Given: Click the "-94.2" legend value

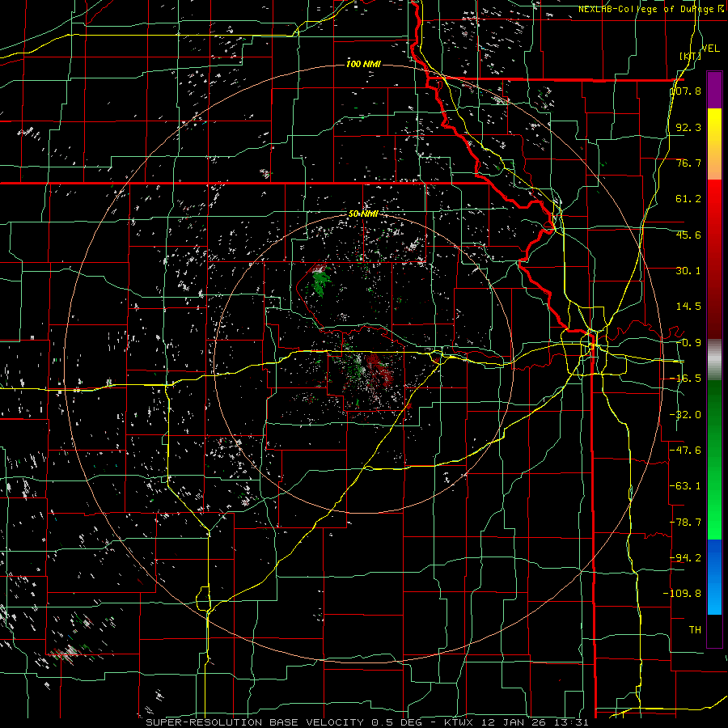Looking at the screenshot, I should [x=685, y=558].
